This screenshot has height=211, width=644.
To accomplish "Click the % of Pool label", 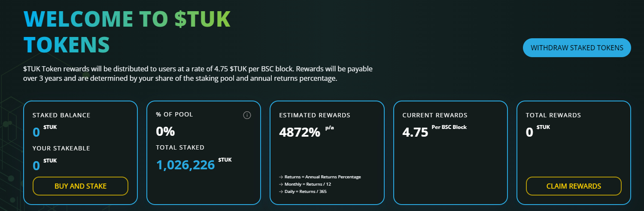I will [175, 114].
